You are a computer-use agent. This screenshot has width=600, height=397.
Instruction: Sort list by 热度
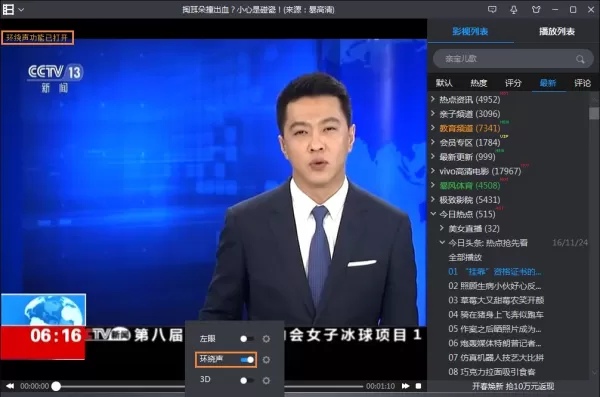[478, 83]
